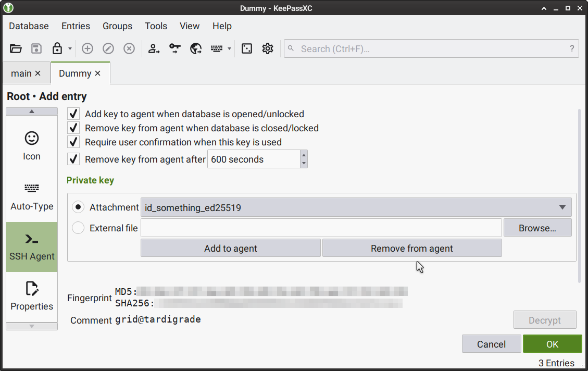Select the External file radio button
Image resolution: width=588 pixels, height=371 pixels.
(x=78, y=228)
